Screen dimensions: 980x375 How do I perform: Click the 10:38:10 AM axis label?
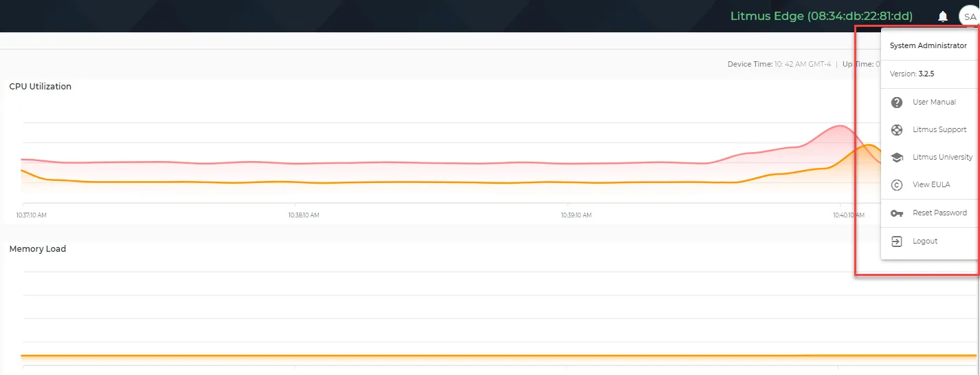pyautogui.click(x=304, y=215)
